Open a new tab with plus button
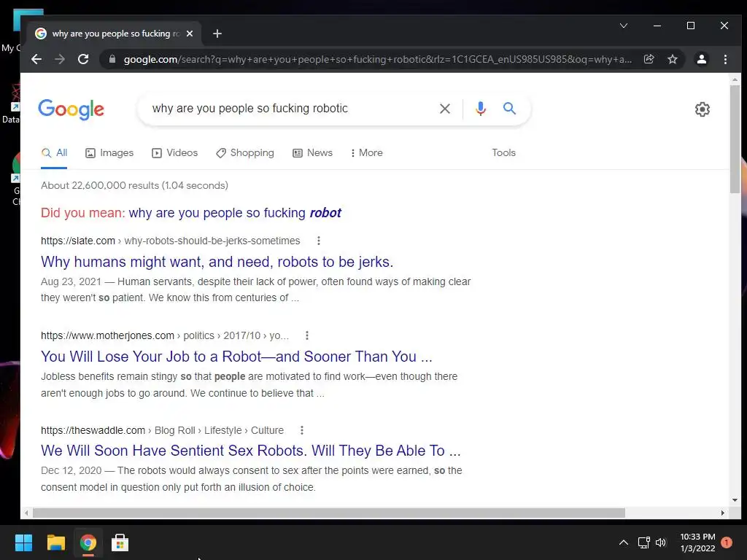 (217, 34)
